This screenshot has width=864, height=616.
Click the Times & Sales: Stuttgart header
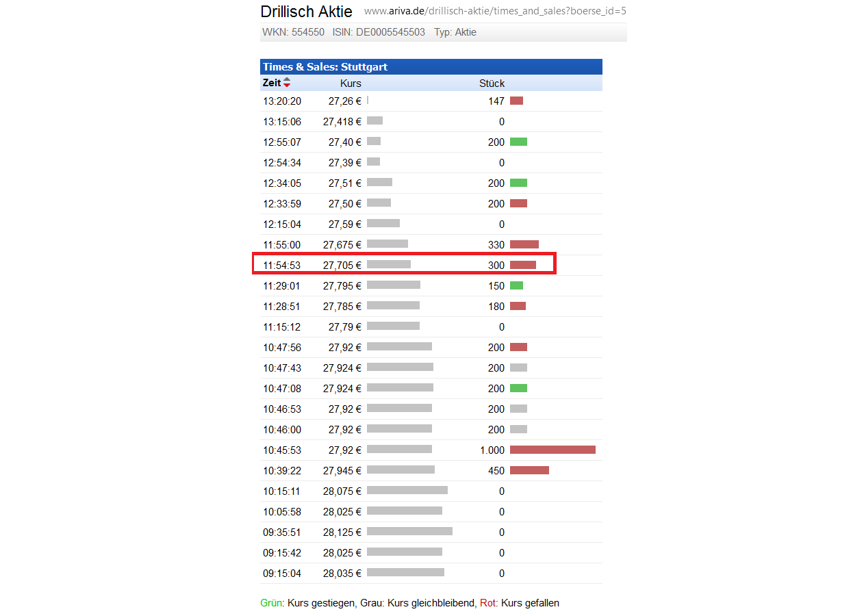[325, 67]
